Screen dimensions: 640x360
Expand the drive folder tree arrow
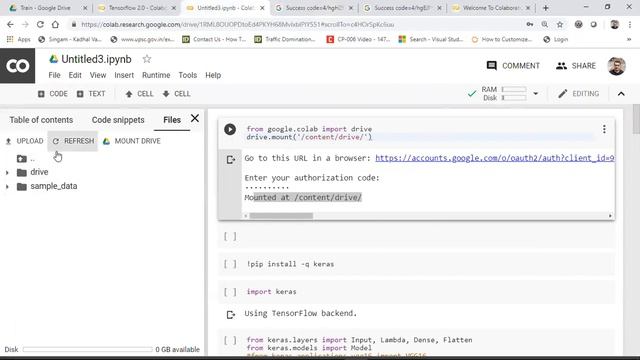click(x=7, y=173)
